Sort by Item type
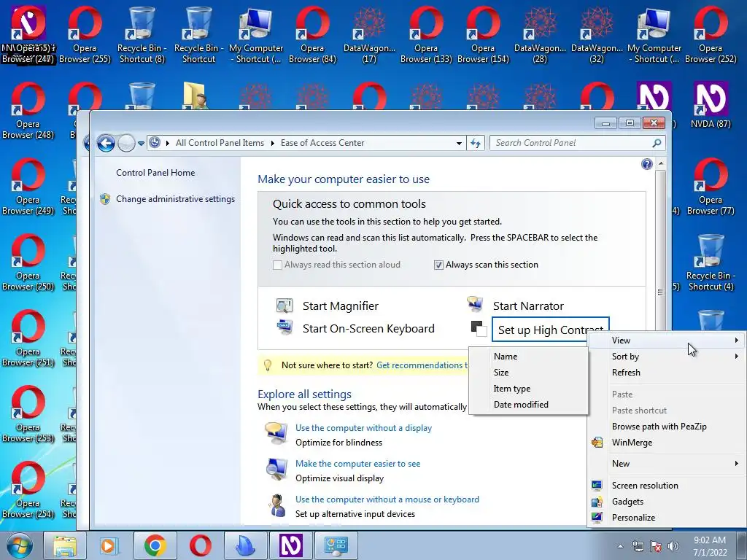Viewport: 747px width, 560px height. click(528, 389)
